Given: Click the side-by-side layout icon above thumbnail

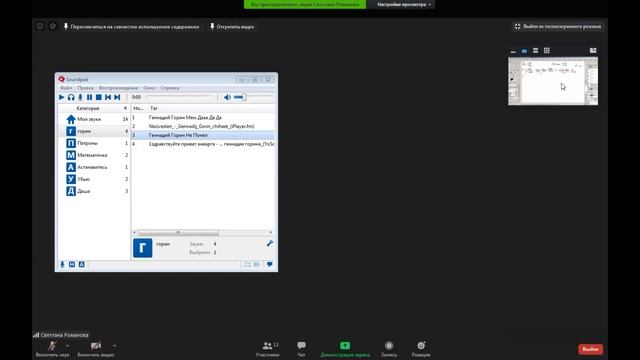Looking at the screenshot, I should pyautogui.click(x=593, y=51).
